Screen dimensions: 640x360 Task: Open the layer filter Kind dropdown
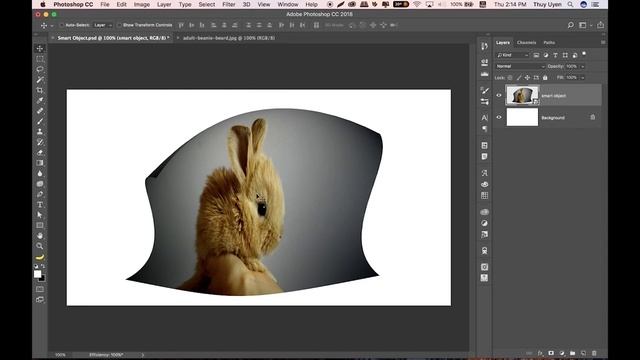tap(513, 55)
